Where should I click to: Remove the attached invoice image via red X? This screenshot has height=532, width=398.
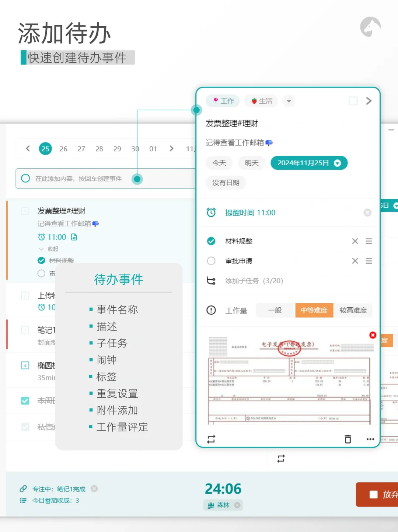(373, 335)
